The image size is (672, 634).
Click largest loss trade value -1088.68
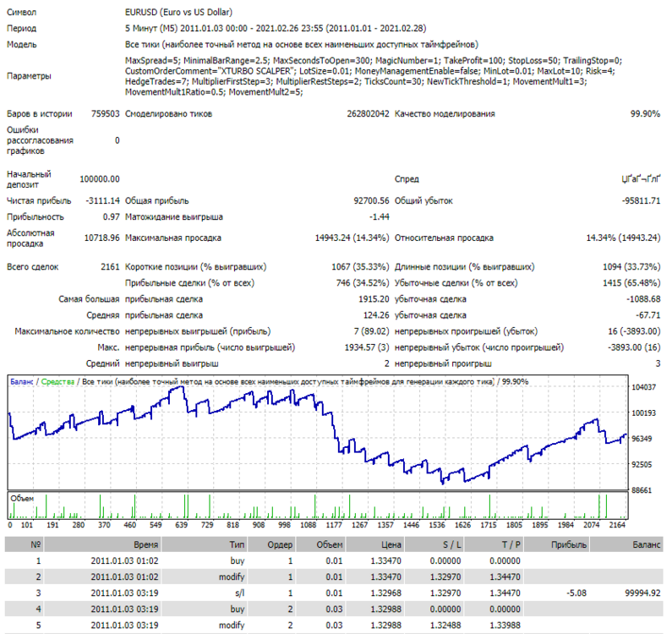click(643, 299)
